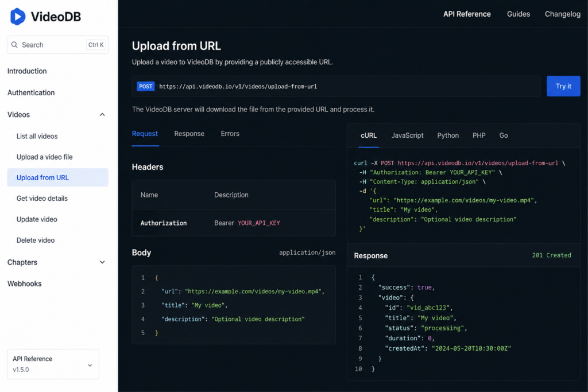Viewport: 588px width, 392px height.
Task: Click the Ctrl K shortcut badge
Action: (96, 45)
